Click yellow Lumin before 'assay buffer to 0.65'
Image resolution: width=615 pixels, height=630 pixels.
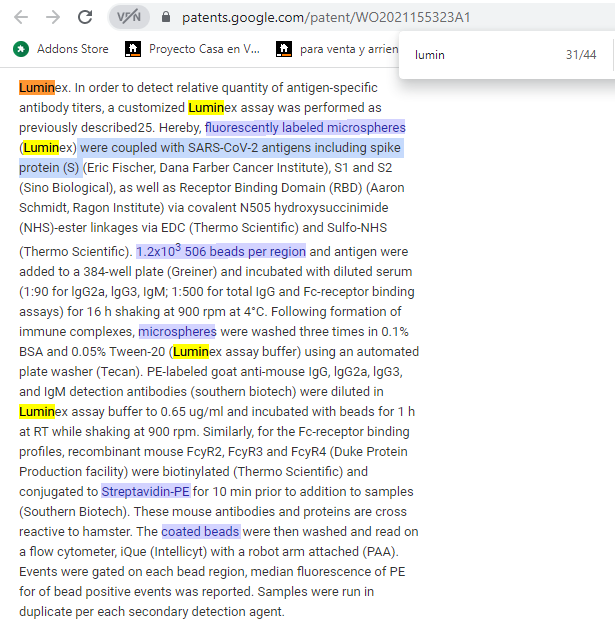click(x=37, y=412)
